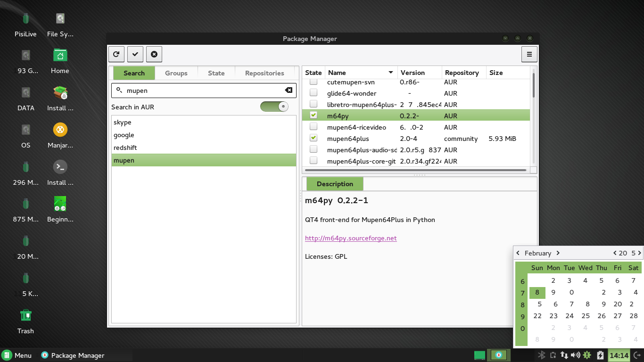Screen dimensions: 644x362
Task: Open the Menu button on the panel
Action: tap(17, 355)
